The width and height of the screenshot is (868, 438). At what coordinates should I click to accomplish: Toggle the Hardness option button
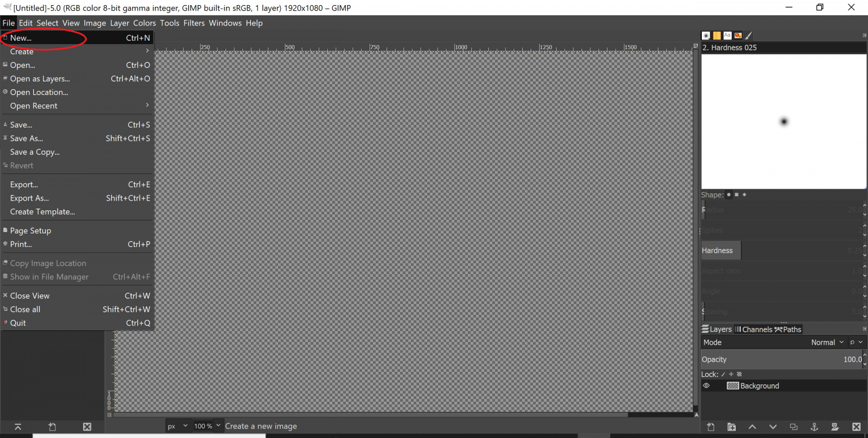click(720, 250)
